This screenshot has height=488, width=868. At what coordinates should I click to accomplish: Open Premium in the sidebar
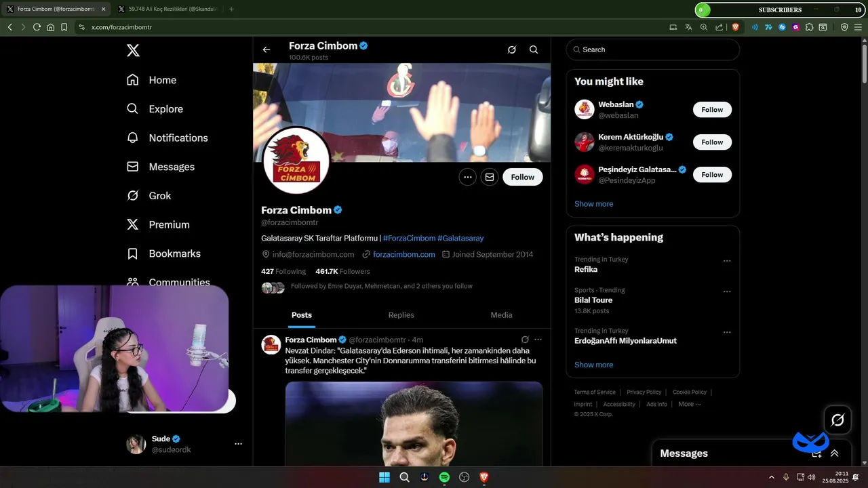point(158,224)
